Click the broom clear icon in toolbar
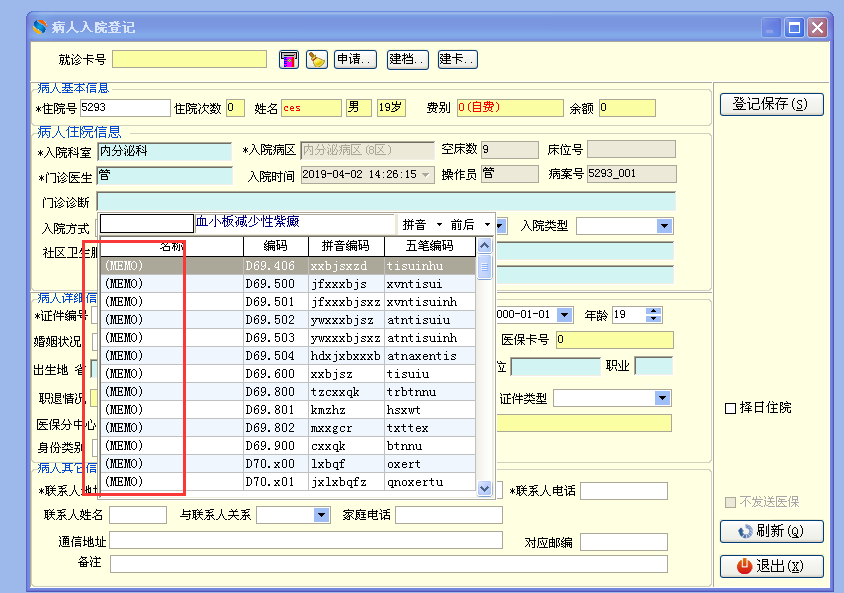Viewport: 844px width, 593px height. tap(316, 59)
